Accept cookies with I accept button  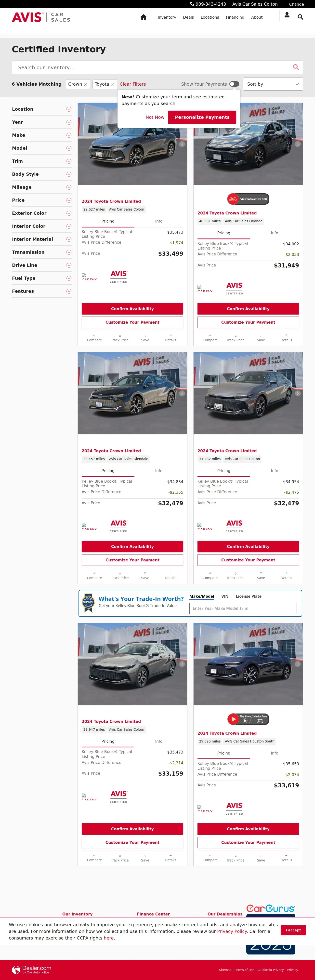point(293,930)
